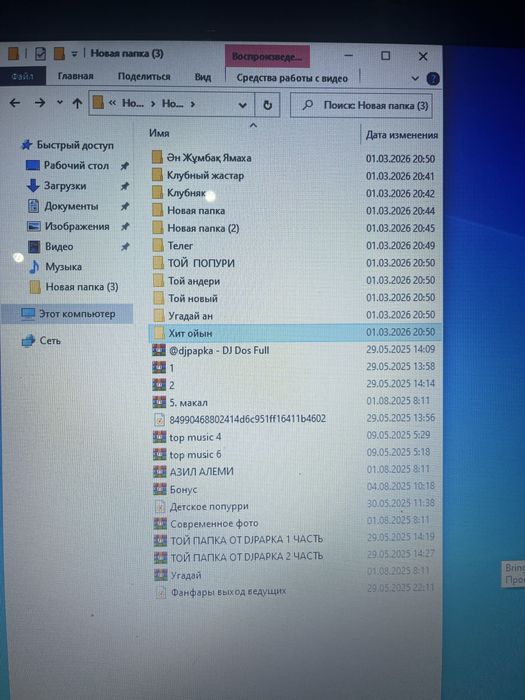Select the 5. макал archive icon

click(x=159, y=402)
